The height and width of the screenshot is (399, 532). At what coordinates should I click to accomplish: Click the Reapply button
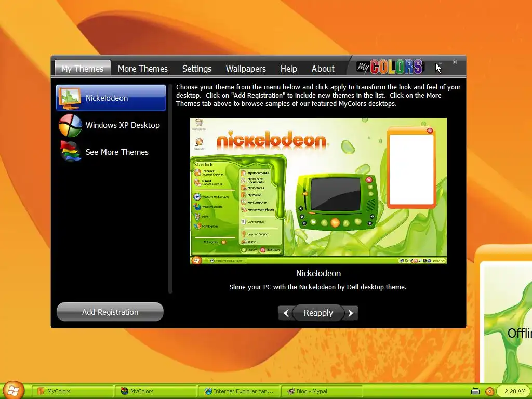318,313
